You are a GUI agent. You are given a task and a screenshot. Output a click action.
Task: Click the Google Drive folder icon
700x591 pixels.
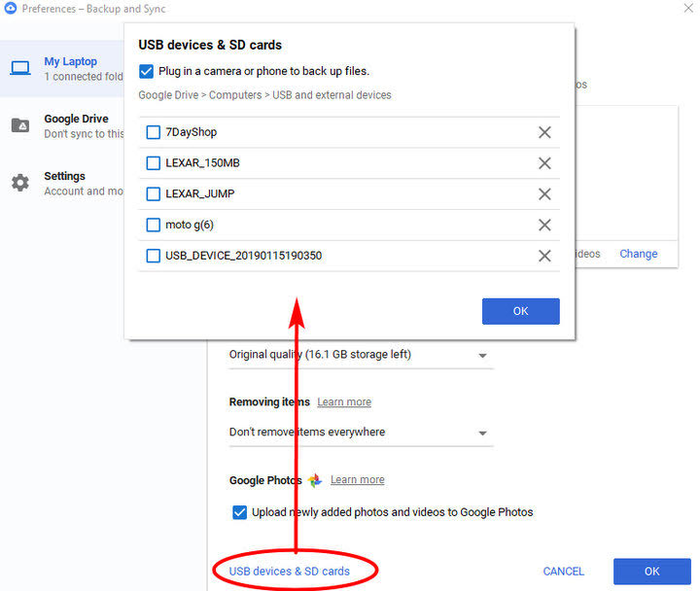pos(20,125)
